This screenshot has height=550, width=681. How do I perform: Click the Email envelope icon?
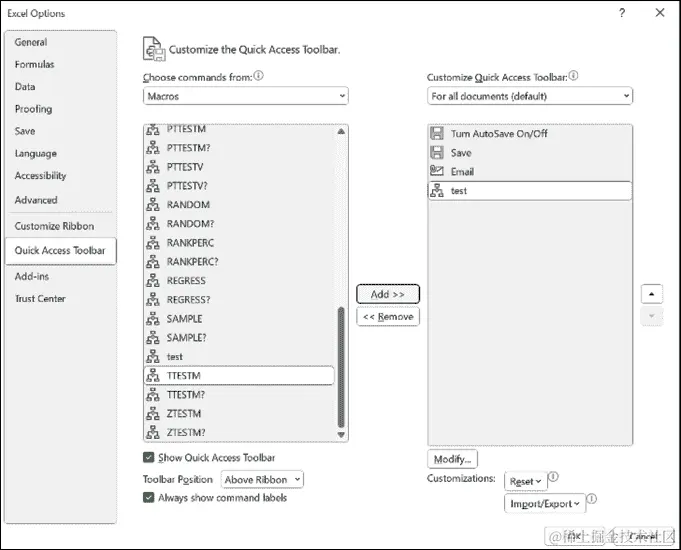point(437,171)
